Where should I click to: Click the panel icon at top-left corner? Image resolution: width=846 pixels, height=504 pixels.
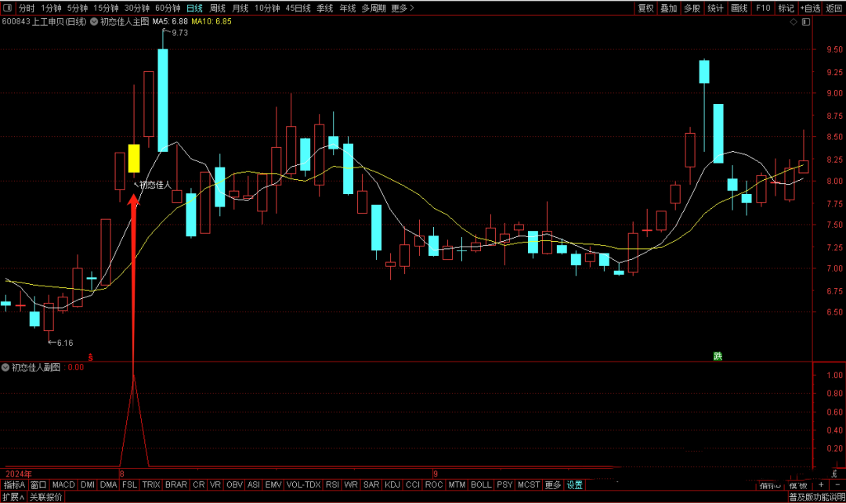(8, 8)
